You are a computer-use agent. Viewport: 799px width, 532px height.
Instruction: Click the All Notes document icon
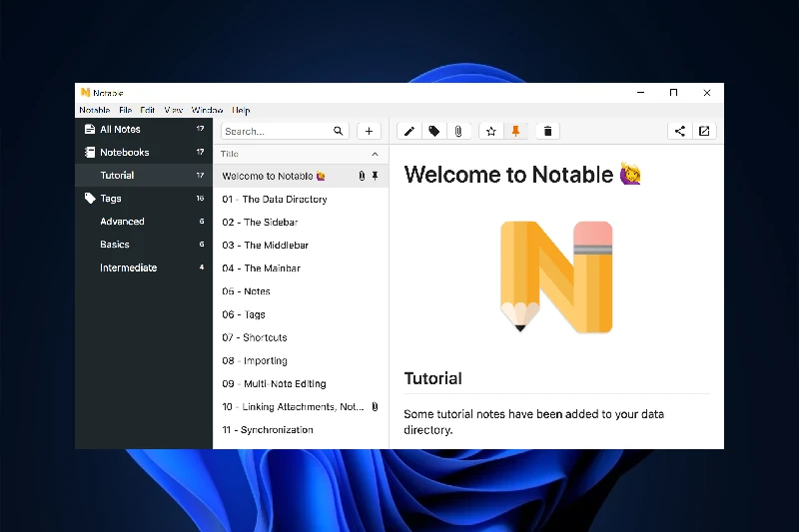tap(90, 130)
